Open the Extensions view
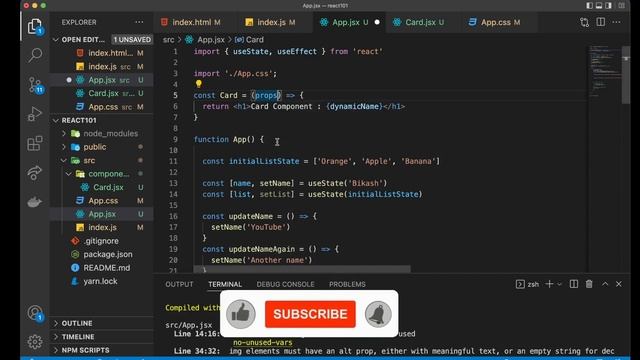The height and width of the screenshot is (360, 640). pyautogui.click(x=35, y=143)
